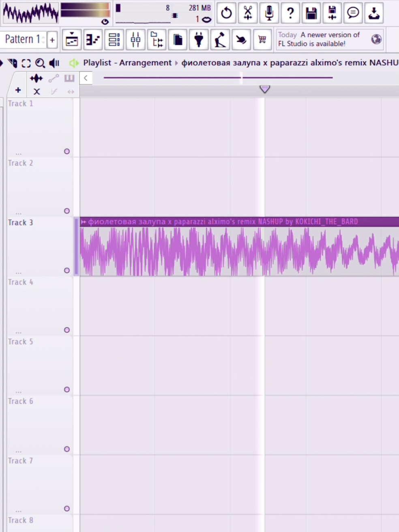Screen dimensions: 399x532
Task: Open the Pattern 1 selector
Action: (x=23, y=39)
